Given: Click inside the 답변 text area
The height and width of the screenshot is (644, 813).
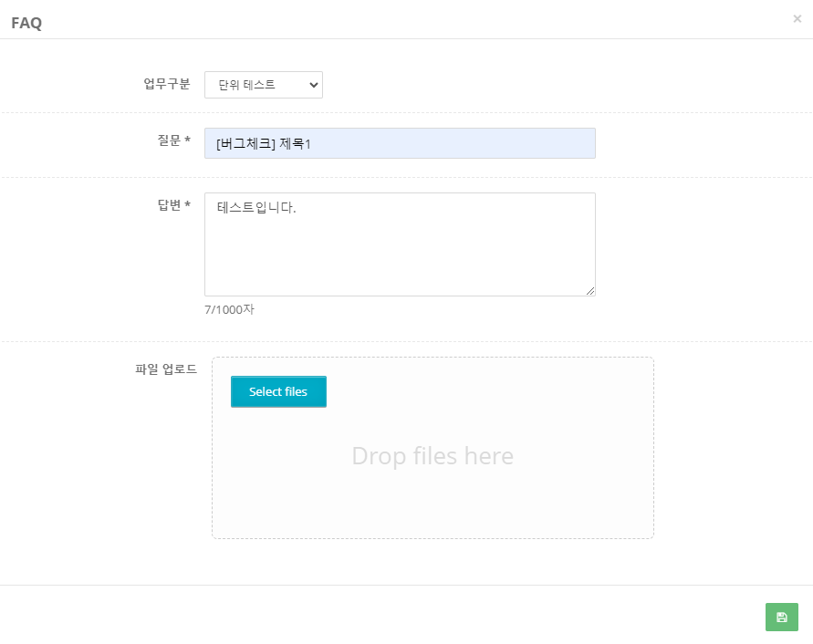Looking at the screenshot, I should pos(400,244).
